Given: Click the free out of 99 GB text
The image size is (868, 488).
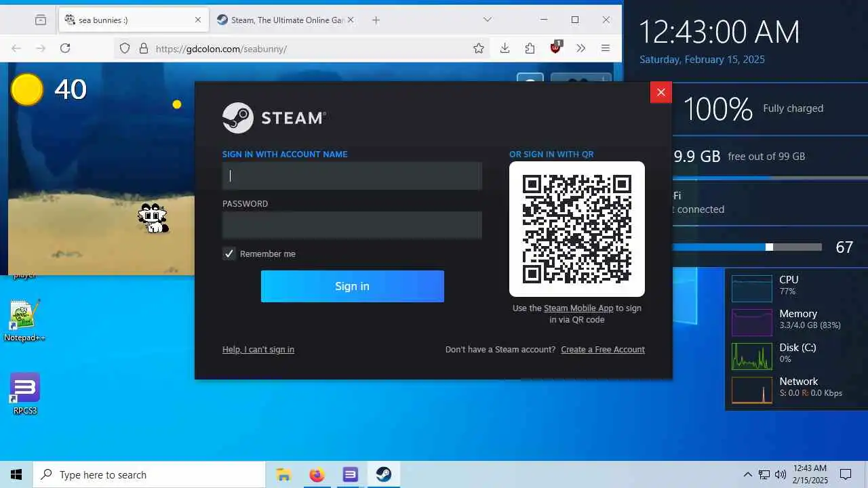Looking at the screenshot, I should click(766, 157).
